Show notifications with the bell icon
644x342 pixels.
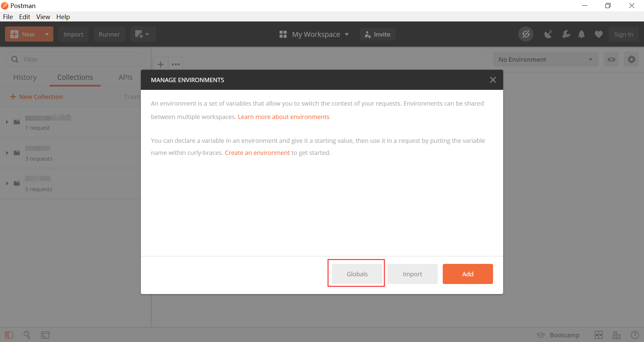[x=582, y=34]
